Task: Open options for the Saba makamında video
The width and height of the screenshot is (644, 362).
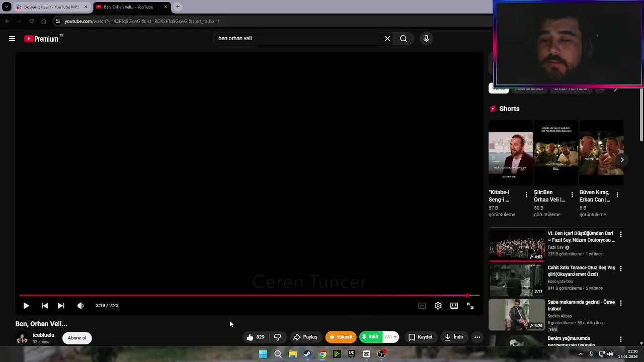Action: coord(620,303)
